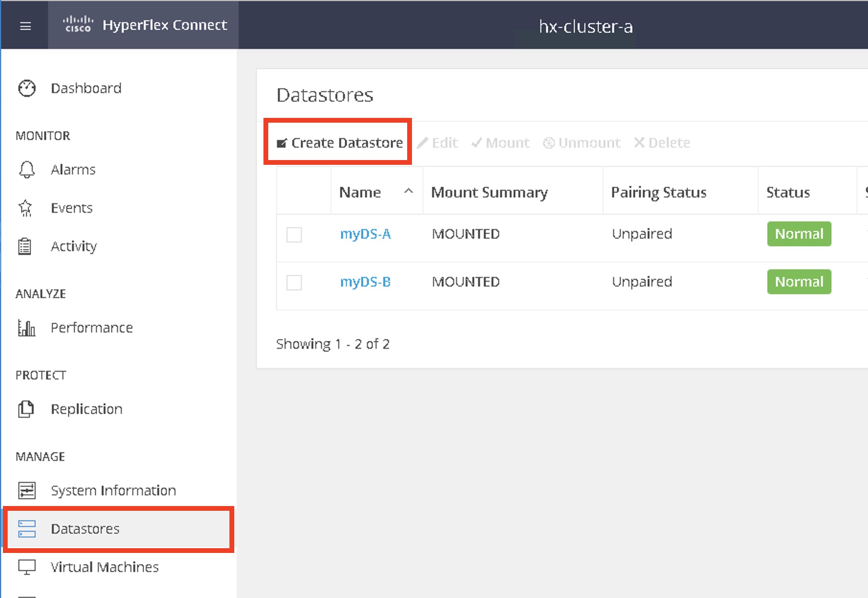Select the checkbox for myDS-B
The width and height of the screenshot is (868, 598).
[294, 283]
